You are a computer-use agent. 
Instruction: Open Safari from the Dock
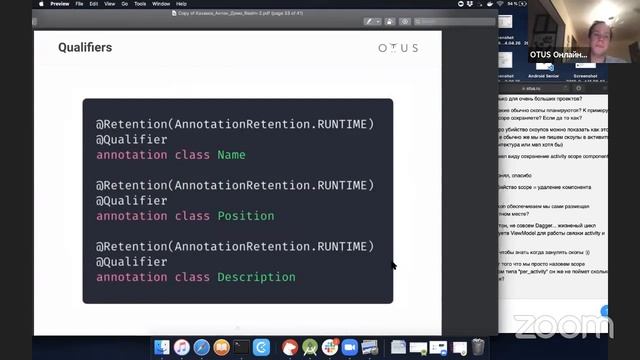click(202, 347)
